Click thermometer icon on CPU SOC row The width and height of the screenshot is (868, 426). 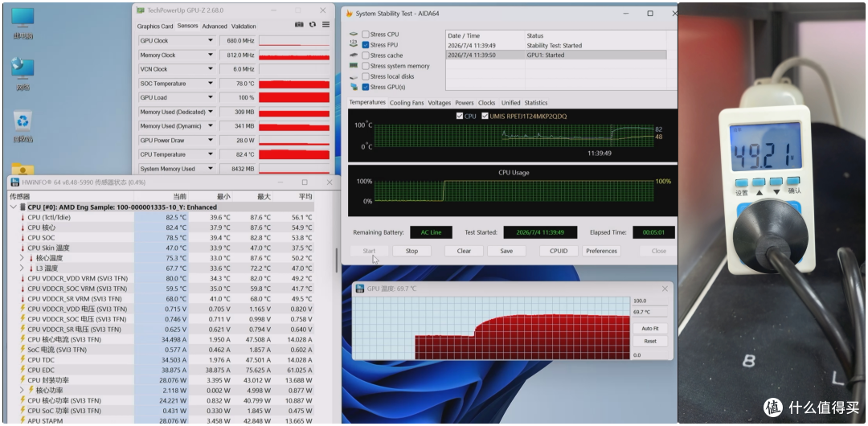(23, 238)
